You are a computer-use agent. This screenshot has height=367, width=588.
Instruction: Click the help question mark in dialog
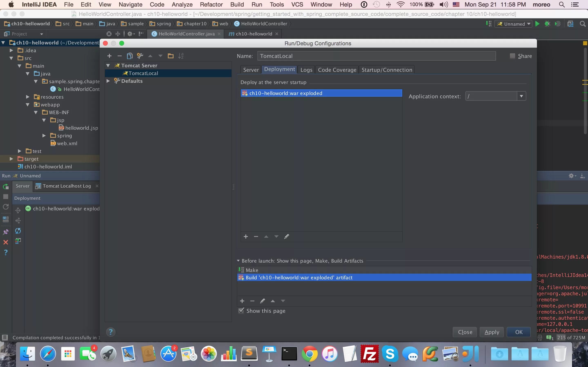point(110,332)
